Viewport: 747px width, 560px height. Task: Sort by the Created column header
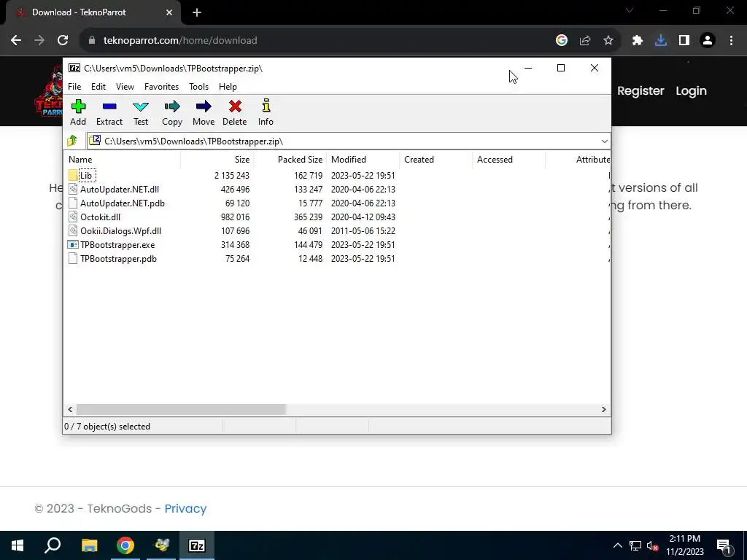(436, 160)
